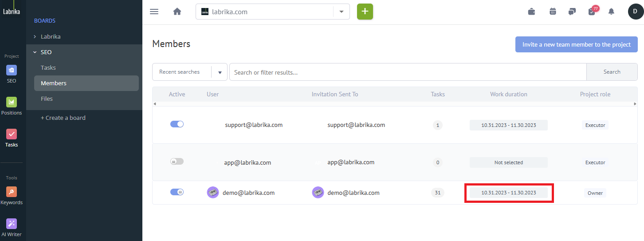Select Members under the SEO board
This screenshot has height=241, width=644.
tap(86, 83)
